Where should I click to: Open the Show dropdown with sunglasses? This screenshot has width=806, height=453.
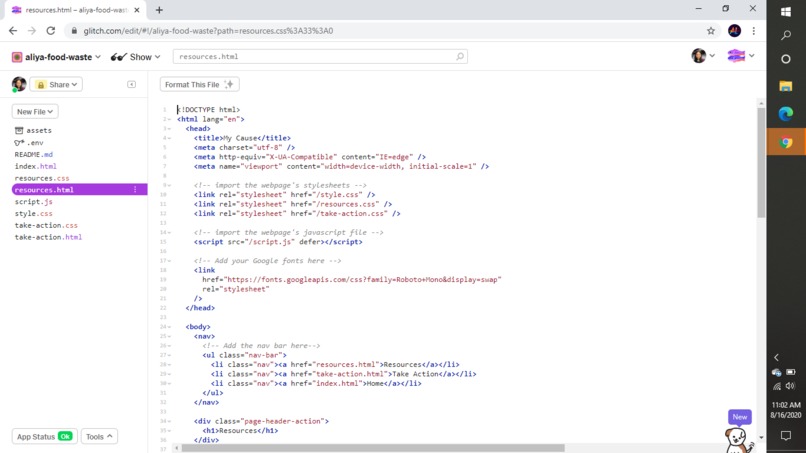tap(136, 57)
